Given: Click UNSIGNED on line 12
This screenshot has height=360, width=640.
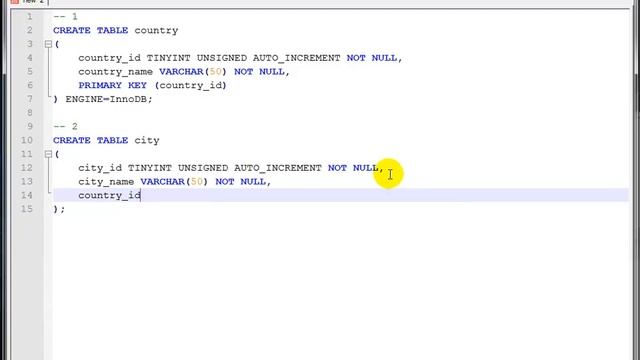Looking at the screenshot, I should coord(203,168).
